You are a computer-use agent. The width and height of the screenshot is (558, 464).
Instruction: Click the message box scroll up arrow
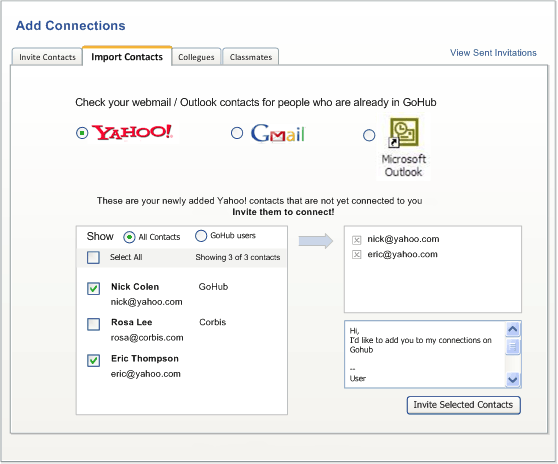(x=513, y=329)
